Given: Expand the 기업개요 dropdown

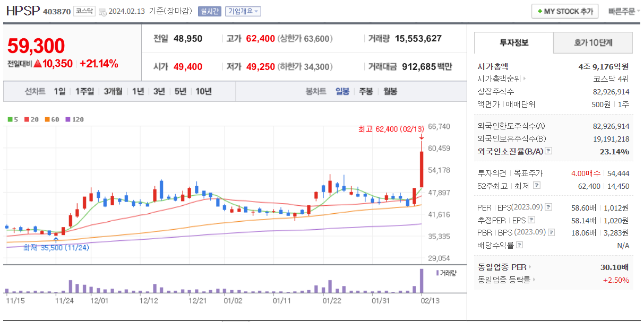Looking at the screenshot, I should (243, 11).
